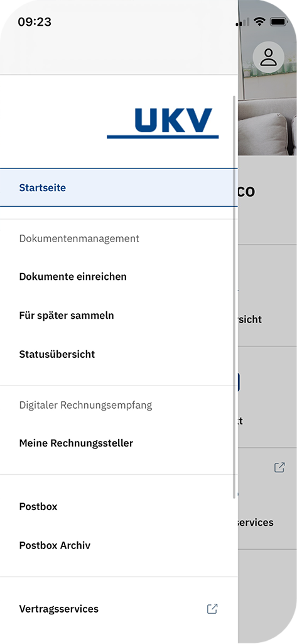Open Dokumente einreichen

pyautogui.click(x=119, y=277)
